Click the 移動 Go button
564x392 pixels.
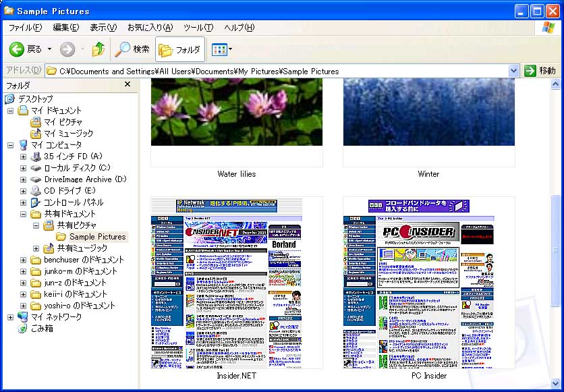(x=540, y=71)
